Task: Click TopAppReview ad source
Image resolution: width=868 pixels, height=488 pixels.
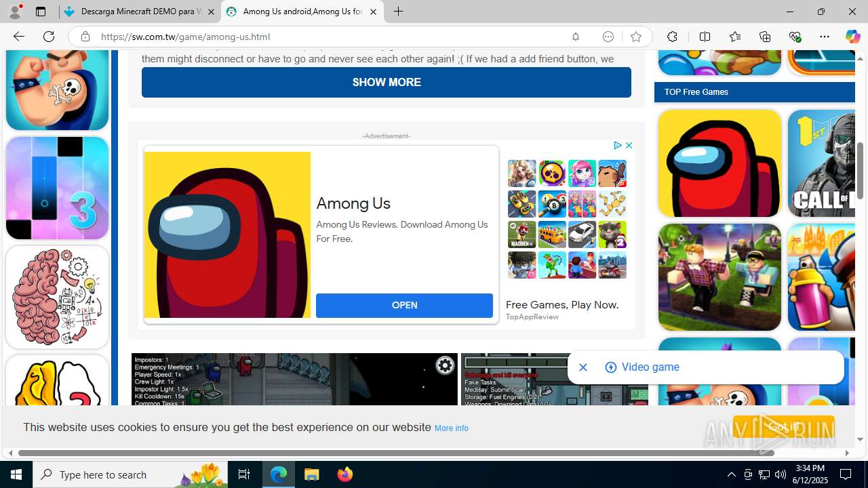Action: pyautogui.click(x=532, y=317)
